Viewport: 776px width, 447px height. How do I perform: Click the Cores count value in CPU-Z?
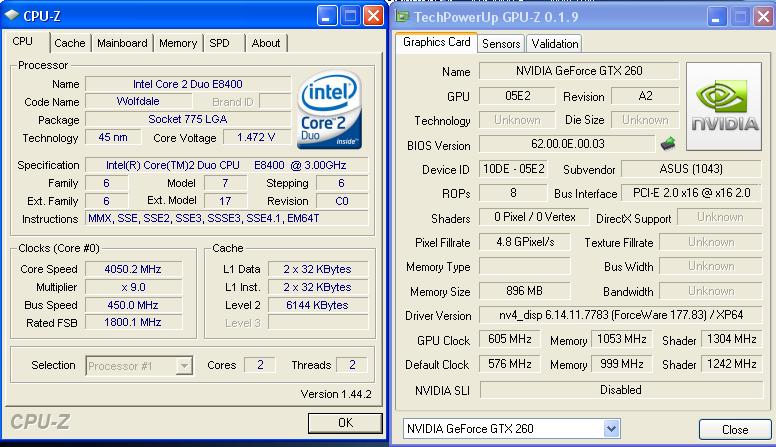coord(260,365)
